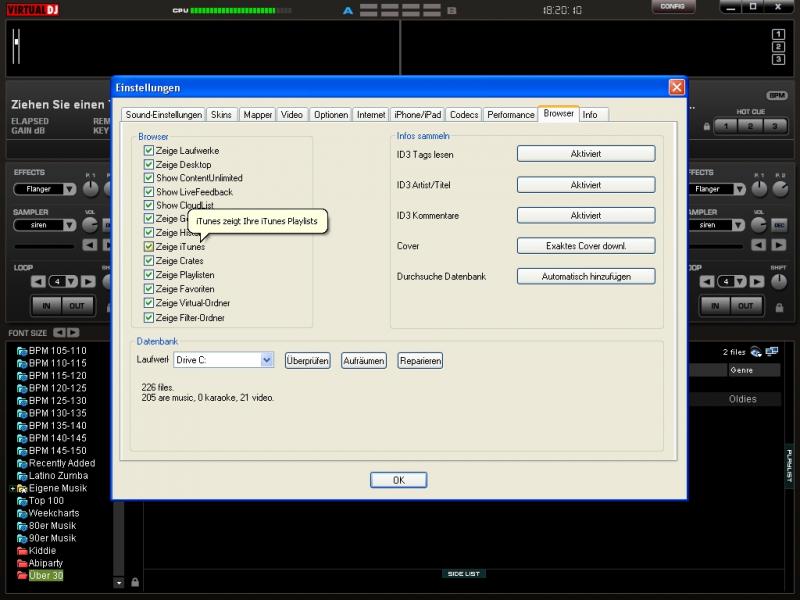Select waveform view number 2
Screen dimensions: 800x600
[778, 46]
